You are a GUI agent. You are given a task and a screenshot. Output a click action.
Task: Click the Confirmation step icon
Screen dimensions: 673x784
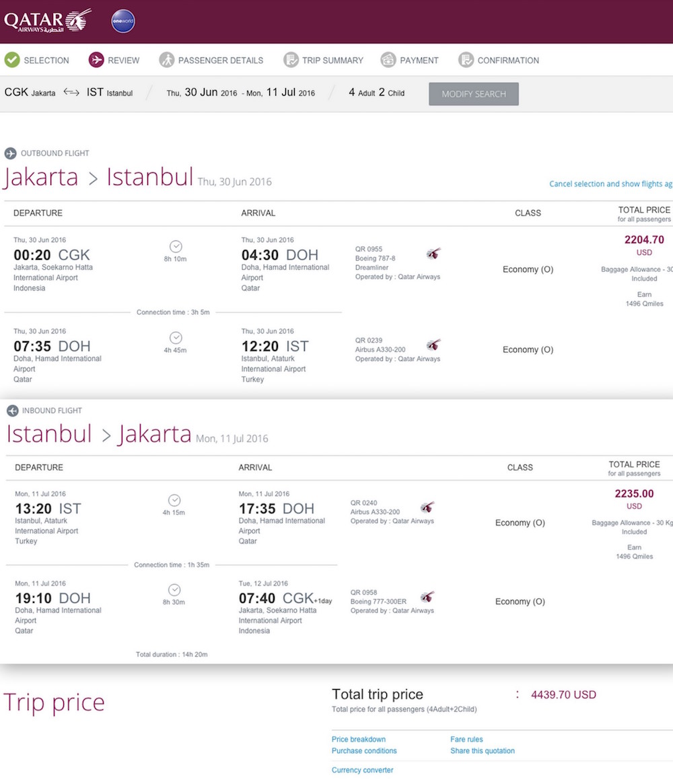click(466, 60)
